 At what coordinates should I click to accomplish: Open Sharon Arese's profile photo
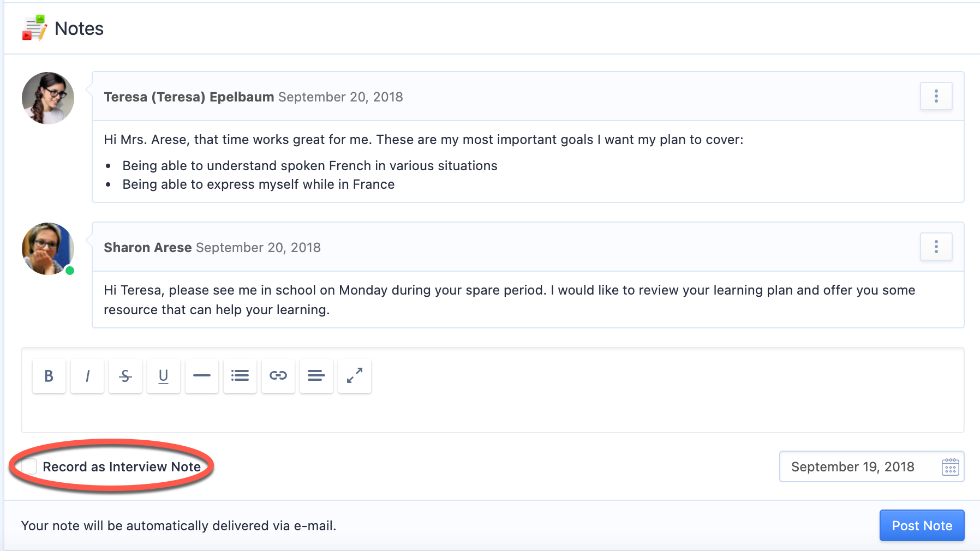pos(48,249)
